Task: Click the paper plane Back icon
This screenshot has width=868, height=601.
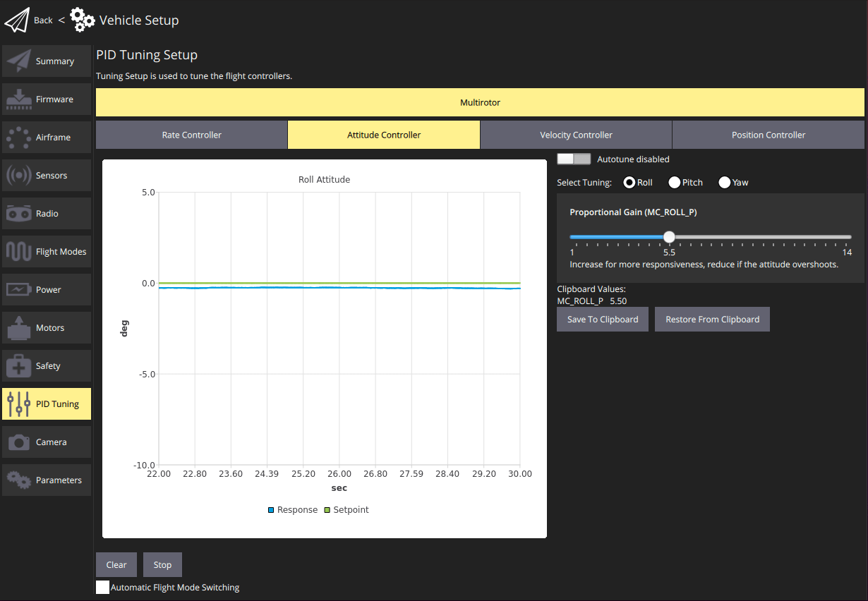Action: click(18, 20)
